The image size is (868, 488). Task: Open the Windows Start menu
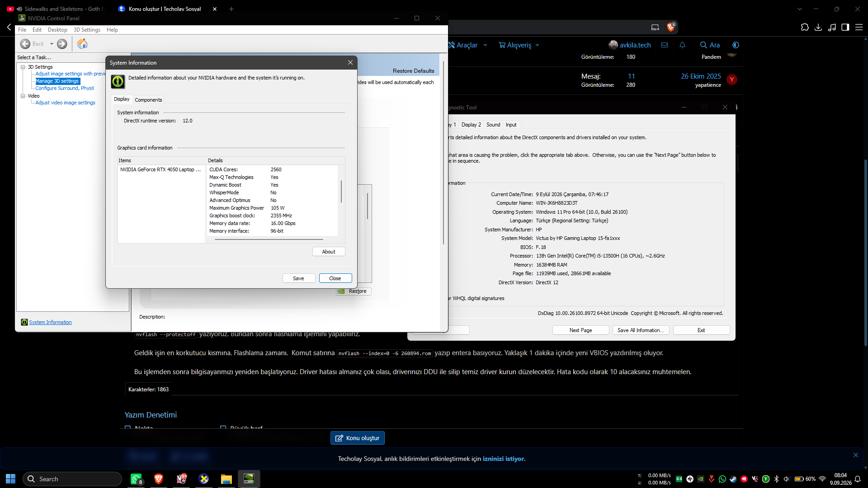coord(11,479)
